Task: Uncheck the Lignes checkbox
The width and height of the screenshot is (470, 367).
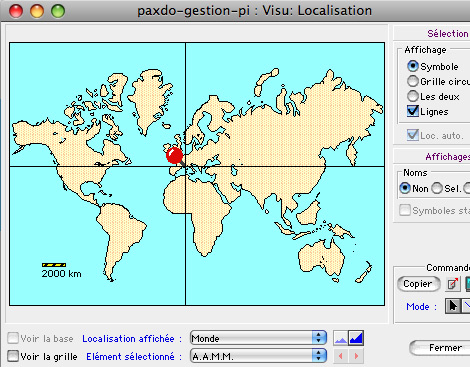Action: pyautogui.click(x=413, y=111)
